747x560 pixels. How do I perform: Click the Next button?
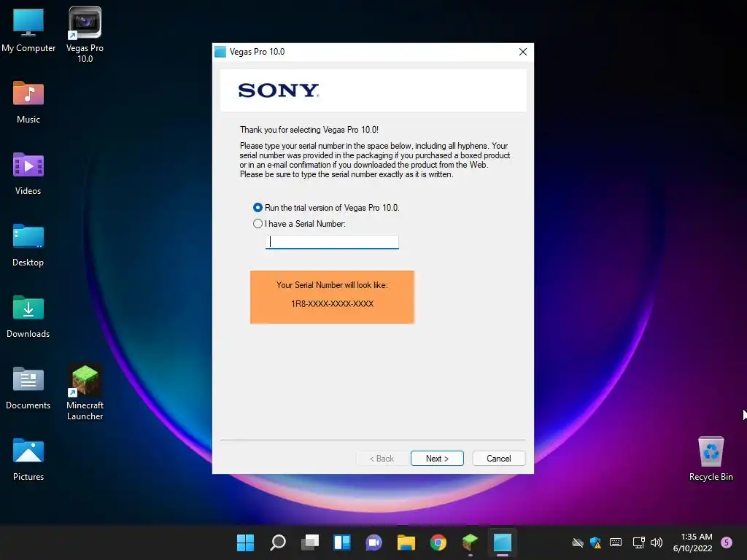[437, 458]
